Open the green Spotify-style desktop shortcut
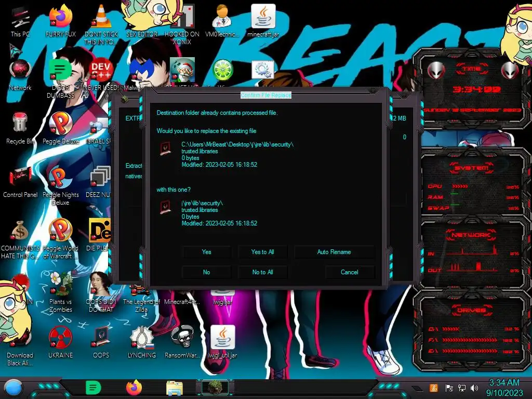This screenshot has height=399, width=532. click(x=61, y=78)
